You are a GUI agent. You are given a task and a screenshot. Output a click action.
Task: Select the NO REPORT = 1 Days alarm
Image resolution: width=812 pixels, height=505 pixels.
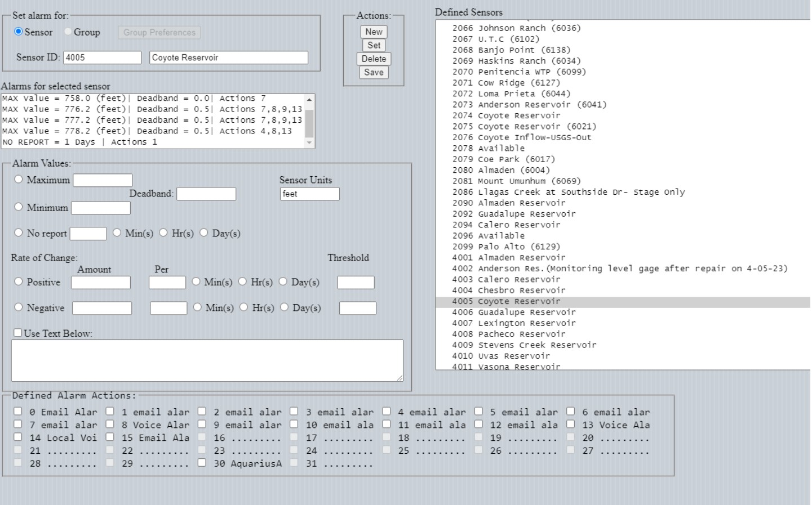tap(80, 142)
